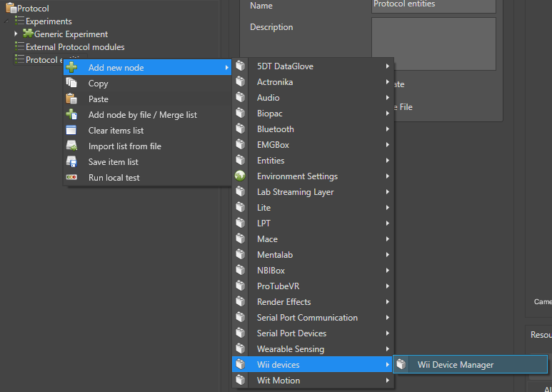Click the Save item list disk icon
Image resolution: width=552 pixels, height=392 pixels.
(x=71, y=161)
